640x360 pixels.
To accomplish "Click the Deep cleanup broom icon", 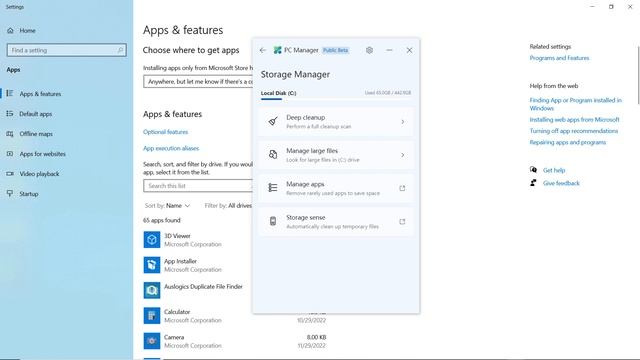I will tap(273, 121).
